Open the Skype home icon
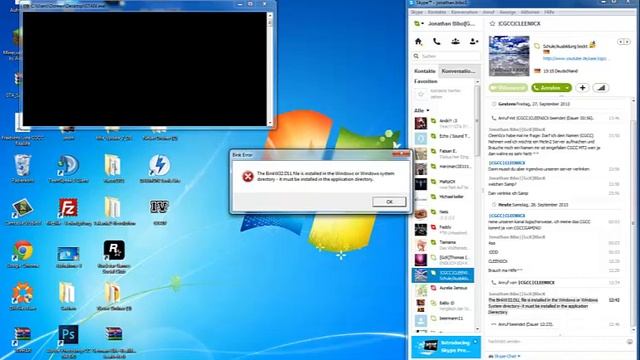Image resolution: width=640 pixels, height=360 pixels. click(418, 41)
